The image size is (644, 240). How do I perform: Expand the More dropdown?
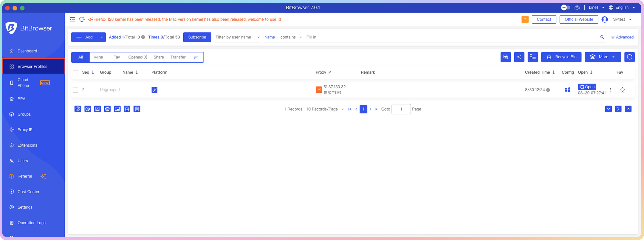pos(603,57)
